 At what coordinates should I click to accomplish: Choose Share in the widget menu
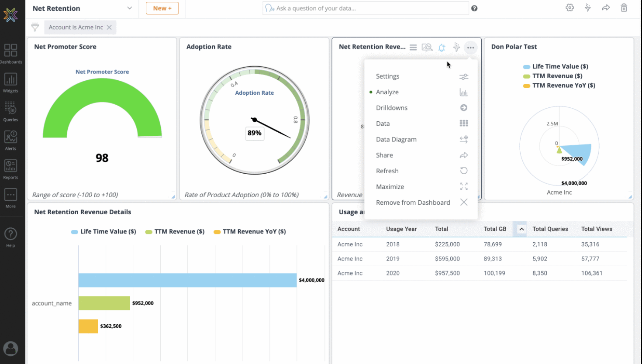pos(421,155)
